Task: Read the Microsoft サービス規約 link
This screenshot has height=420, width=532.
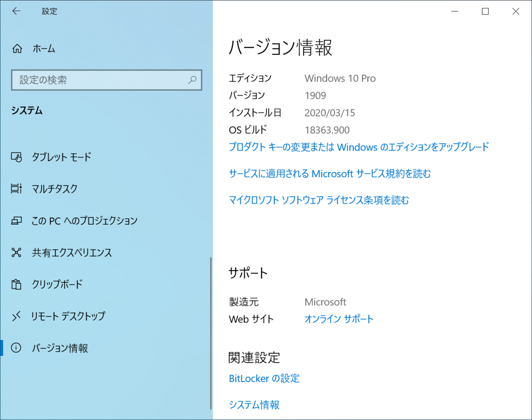Action: [x=330, y=174]
